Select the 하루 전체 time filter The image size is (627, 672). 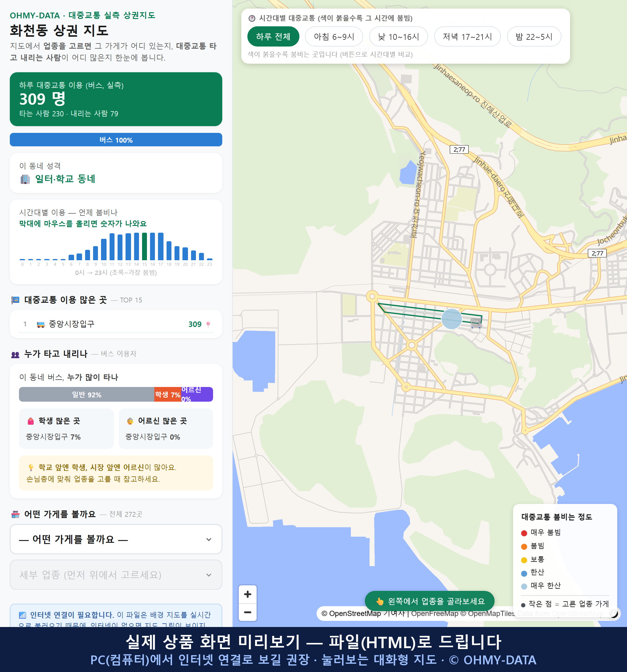click(x=273, y=36)
